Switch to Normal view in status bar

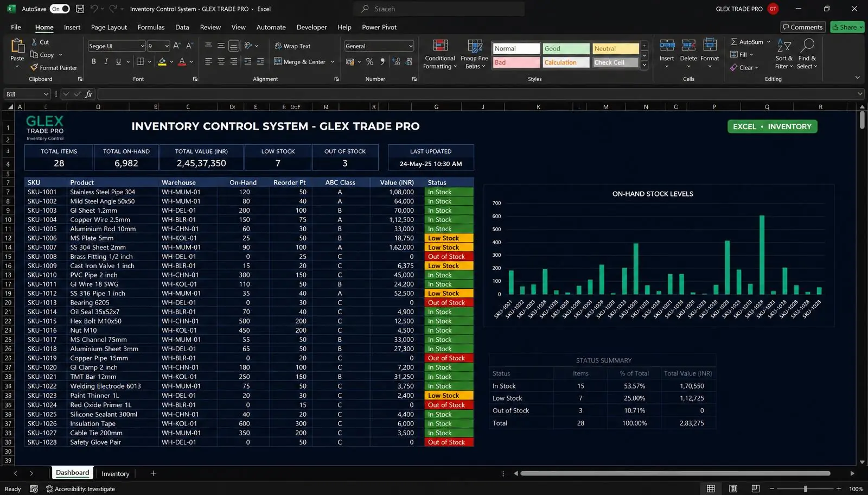point(711,488)
